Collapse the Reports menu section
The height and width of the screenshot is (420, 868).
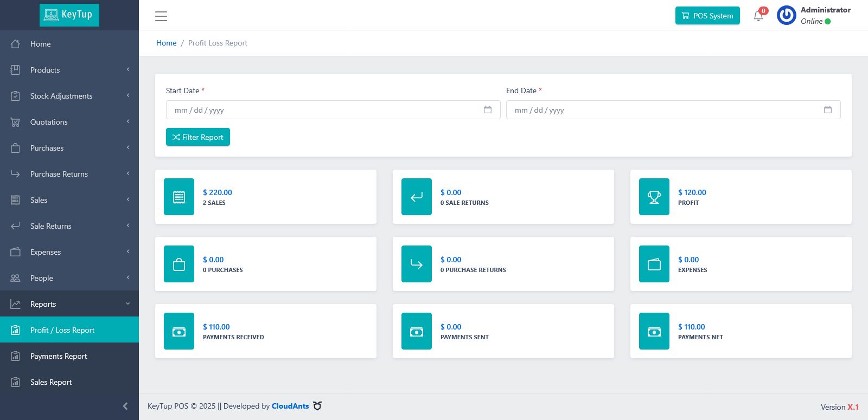(x=69, y=304)
